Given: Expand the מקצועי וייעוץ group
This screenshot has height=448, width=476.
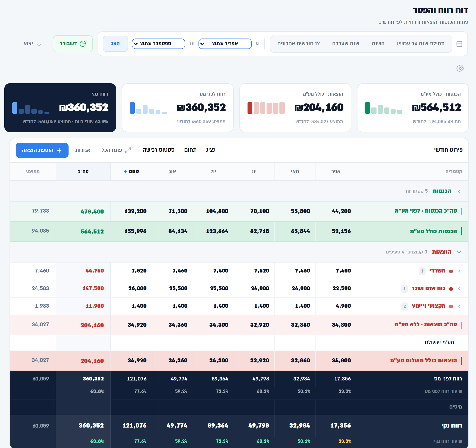Looking at the screenshot, I should pyautogui.click(x=459, y=306).
